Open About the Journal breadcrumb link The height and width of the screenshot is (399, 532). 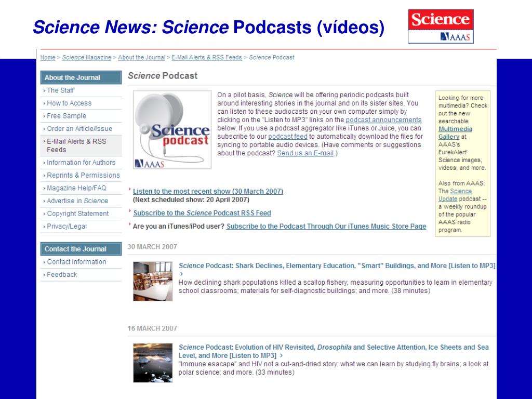141,57
